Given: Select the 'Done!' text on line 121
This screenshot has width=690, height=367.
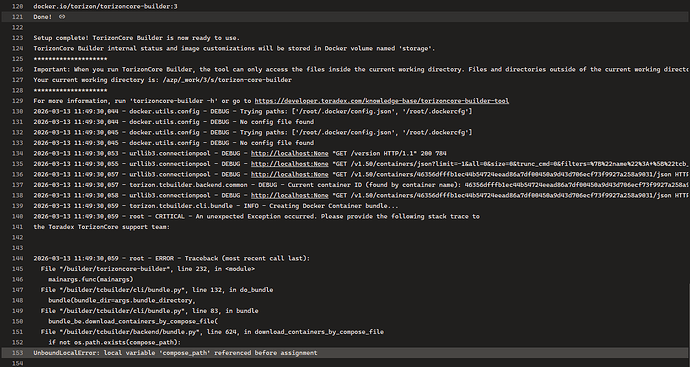Looking at the screenshot, I should [43, 17].
